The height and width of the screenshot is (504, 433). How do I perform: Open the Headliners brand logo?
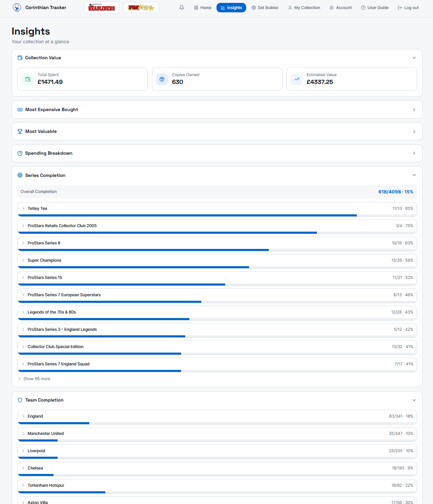point(102,7)
